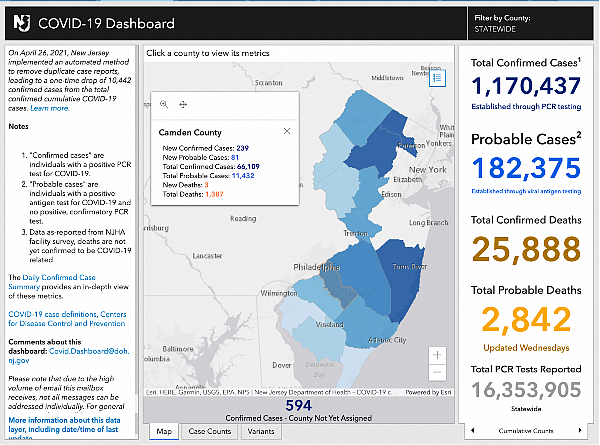Open the map legend icon
The image size is (600, 445).
pyautogui.click(x=437, y=82)
